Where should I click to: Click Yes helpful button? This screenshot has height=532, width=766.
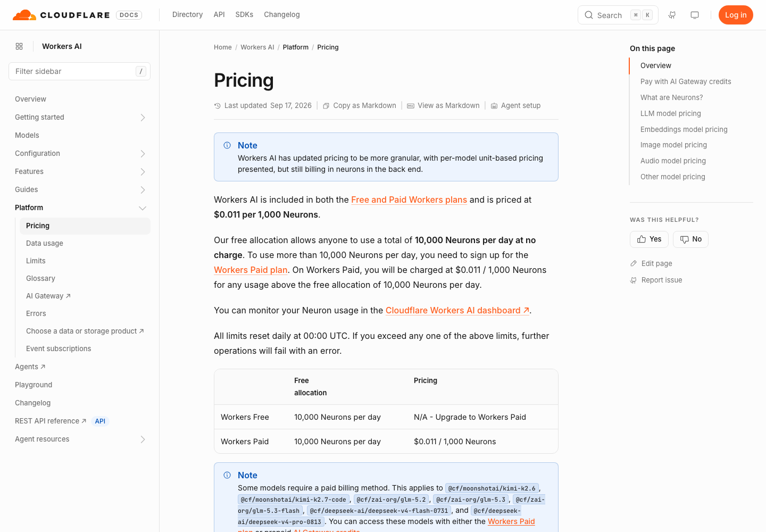649,239
